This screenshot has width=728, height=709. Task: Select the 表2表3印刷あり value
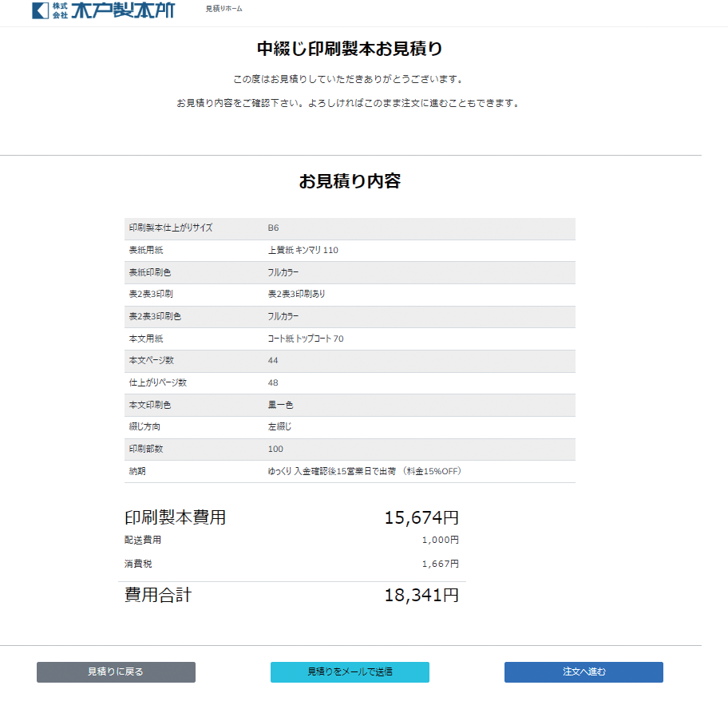297,295
